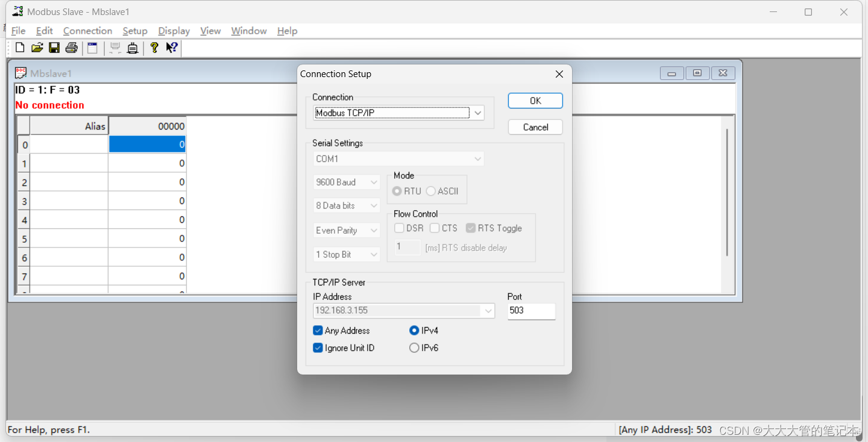
Task: Click the grayed connect icon in toolbar
Action: 115,48
